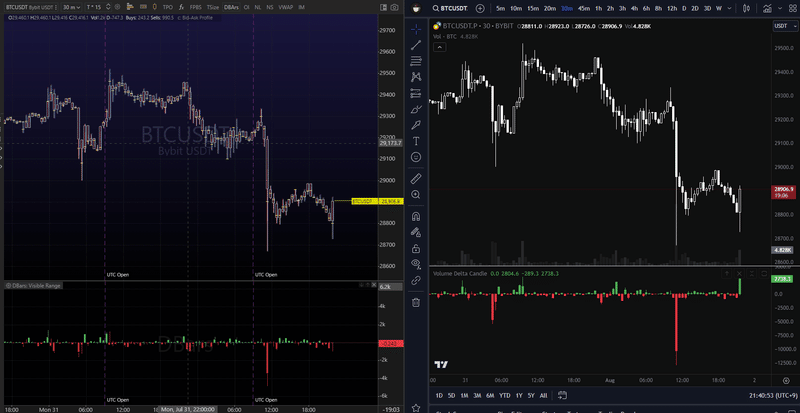Expand the USDT currency dropdown
Screen dimensions: 800x413
pyautogui.click(x=783, y=26)
